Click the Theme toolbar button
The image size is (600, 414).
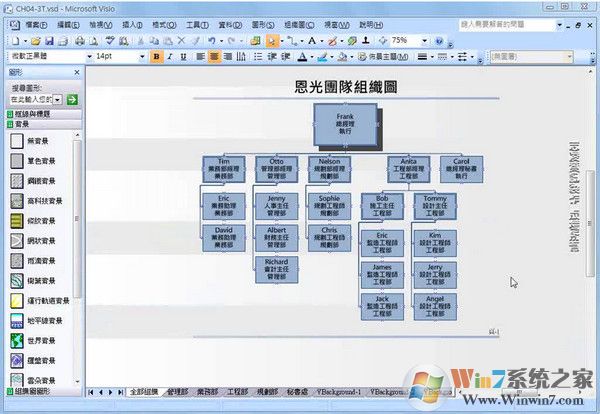click(383, 57)
